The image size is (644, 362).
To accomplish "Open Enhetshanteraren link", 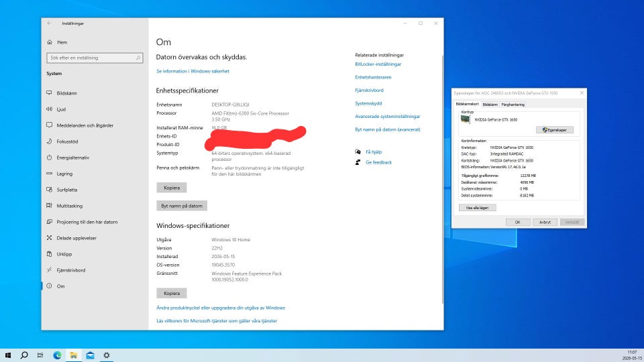I will click(373, 77).
